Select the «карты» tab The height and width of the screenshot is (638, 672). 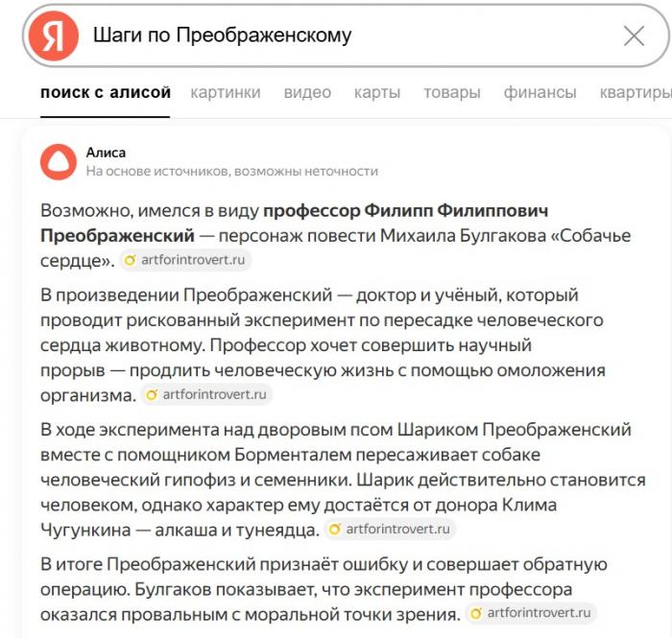377,93
